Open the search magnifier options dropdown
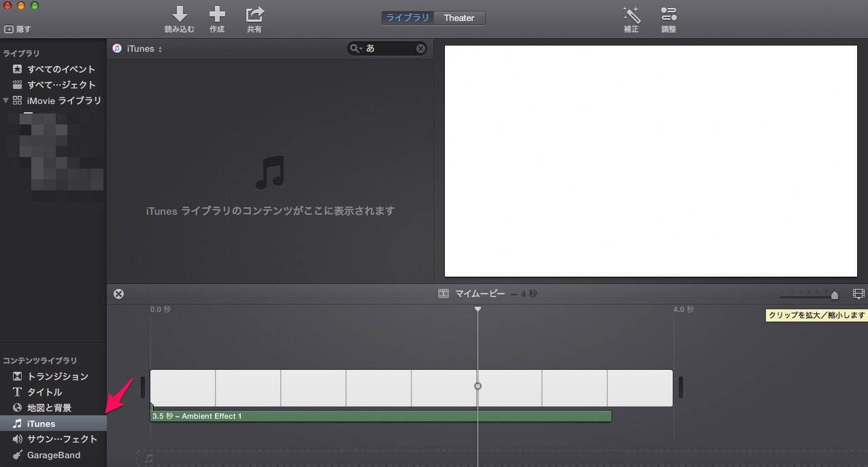The height and width of the screenshot is (467, 868). pyautogui.click(x=355, y=48)
